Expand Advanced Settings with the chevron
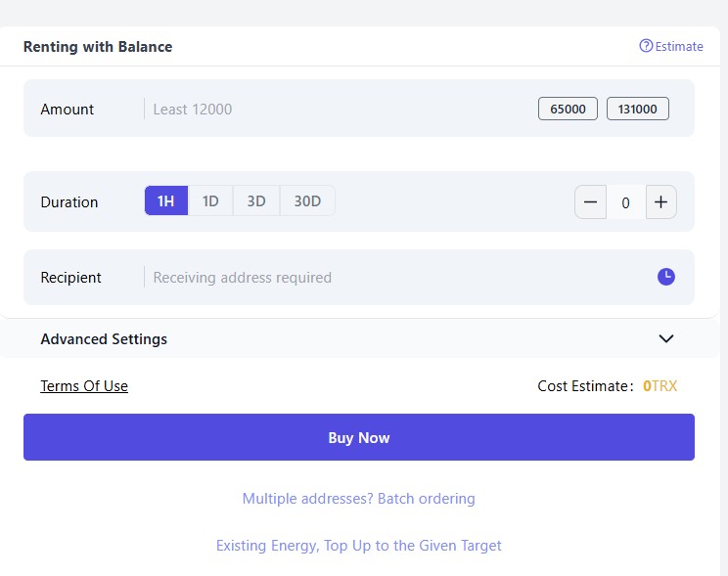 666,339
